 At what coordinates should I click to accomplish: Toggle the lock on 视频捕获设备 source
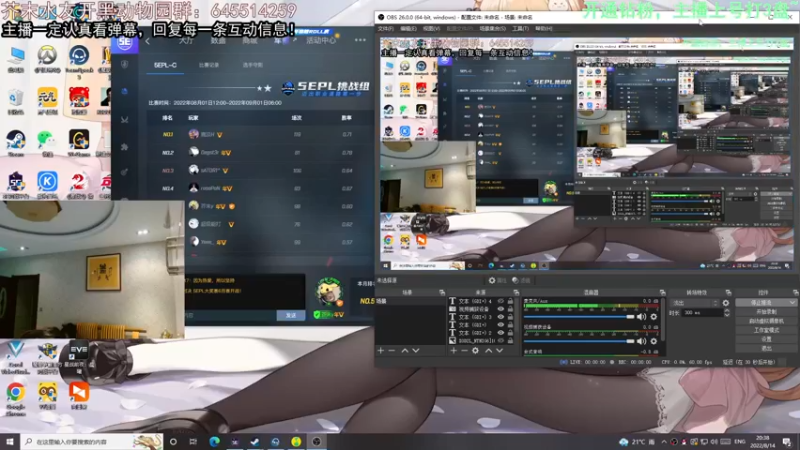tap(510, 309)
